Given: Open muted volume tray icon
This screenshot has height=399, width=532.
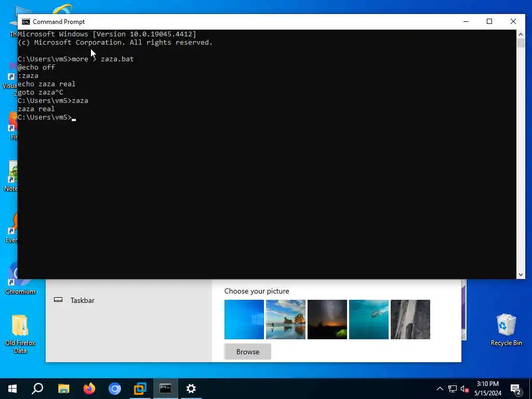Looking at the screenshot, I should 464,389.
